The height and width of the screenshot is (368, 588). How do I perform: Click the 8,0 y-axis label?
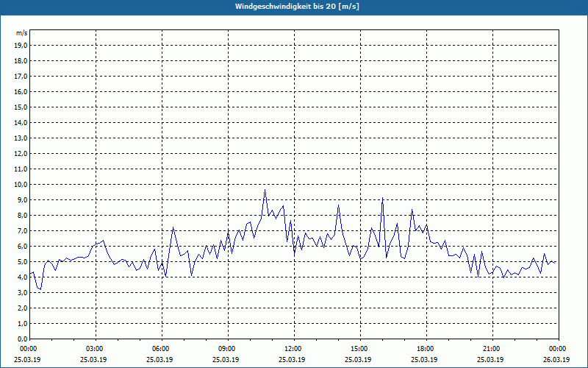[23, 215]
